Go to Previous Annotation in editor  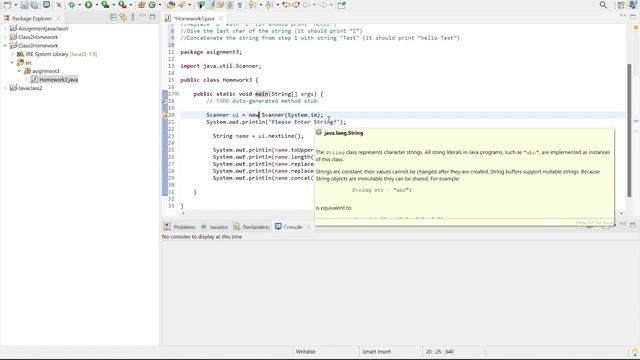pos(269,5)
